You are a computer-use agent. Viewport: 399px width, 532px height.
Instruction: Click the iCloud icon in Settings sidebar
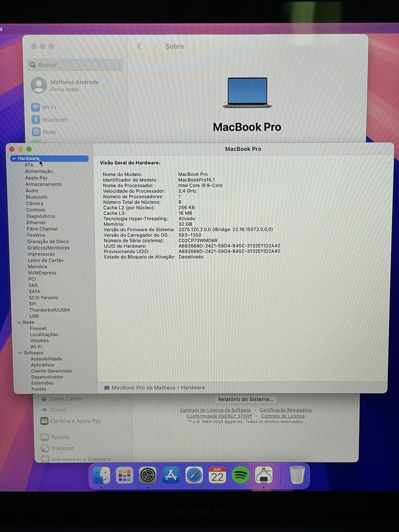pyautogui.click(x=44, y=410)
